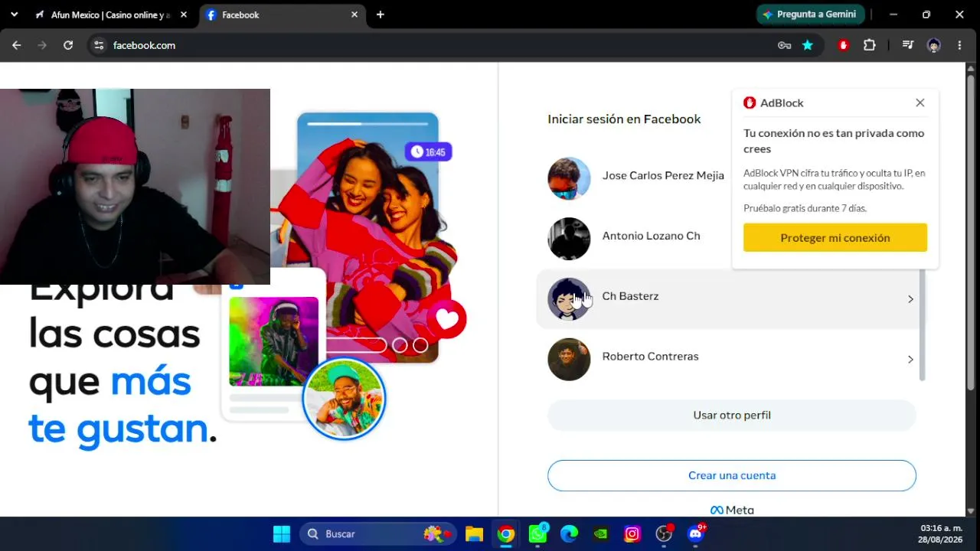Click the profile list scrollbar
The width and height of the screenshot is (980, 551).
[x=922, y=325]
